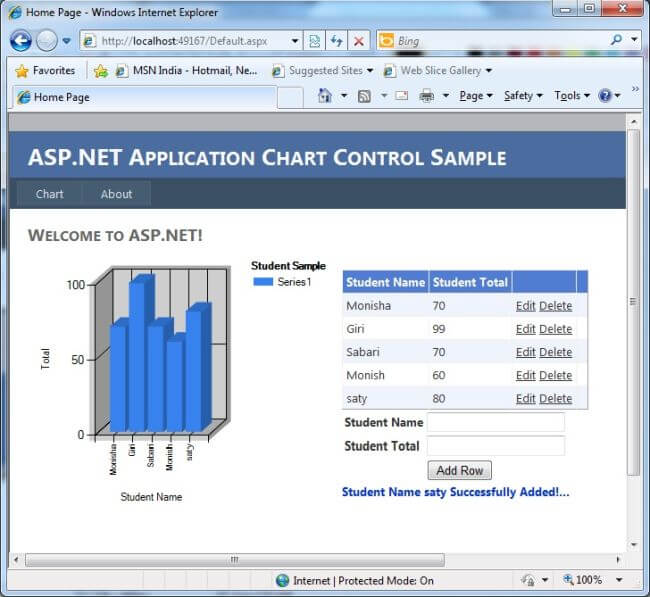
Task: Delete the Sabari row
Action: 555,352
